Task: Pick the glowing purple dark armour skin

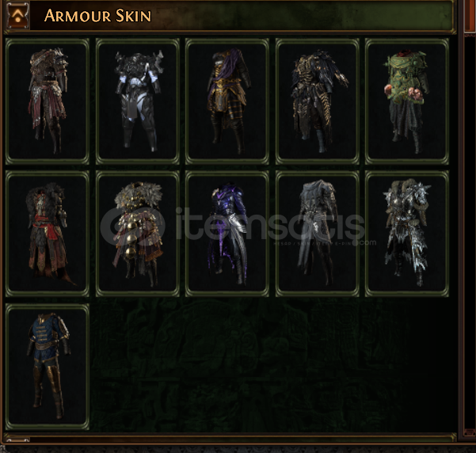Action: tap(227, 234)
